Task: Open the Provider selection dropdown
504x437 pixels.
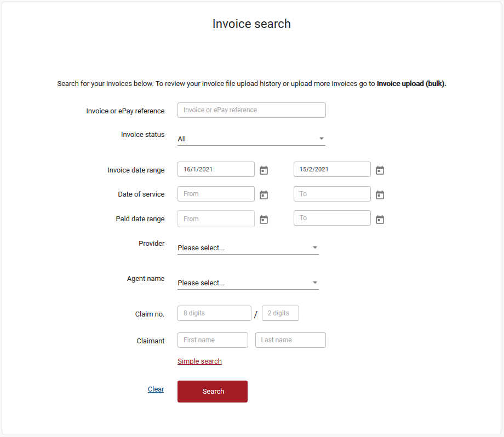Action: 248,248
